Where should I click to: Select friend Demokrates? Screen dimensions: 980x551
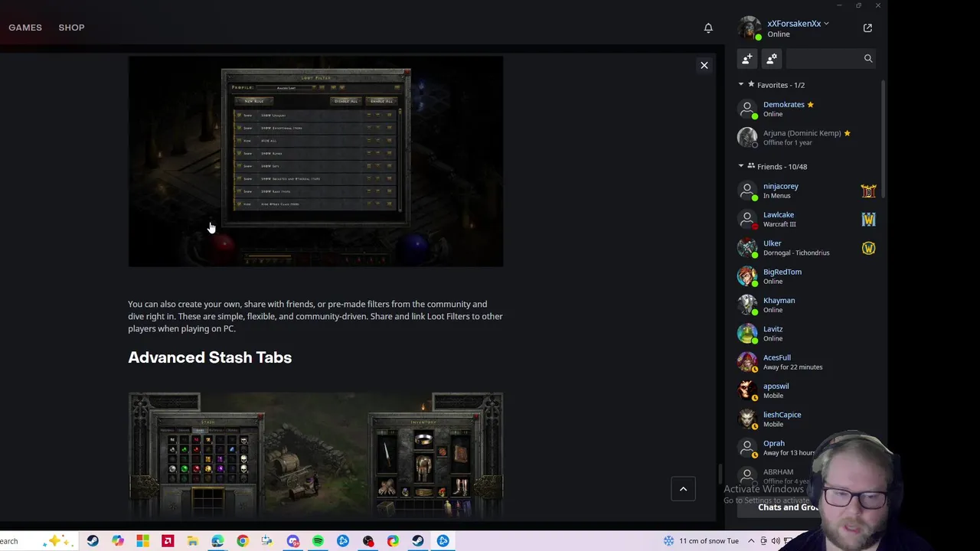coord(807,109)
